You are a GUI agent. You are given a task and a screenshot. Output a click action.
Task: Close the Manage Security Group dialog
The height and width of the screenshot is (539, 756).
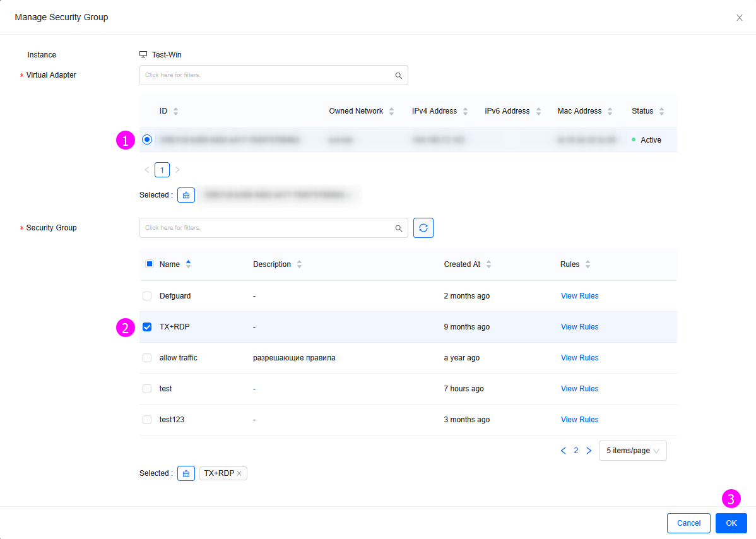coord(739,18)
